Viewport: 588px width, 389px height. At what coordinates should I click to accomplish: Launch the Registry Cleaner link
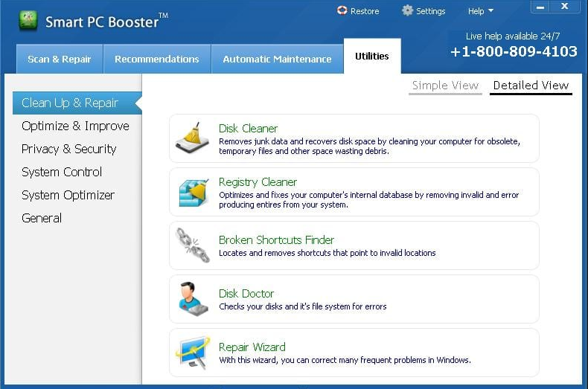coord(258,182)
